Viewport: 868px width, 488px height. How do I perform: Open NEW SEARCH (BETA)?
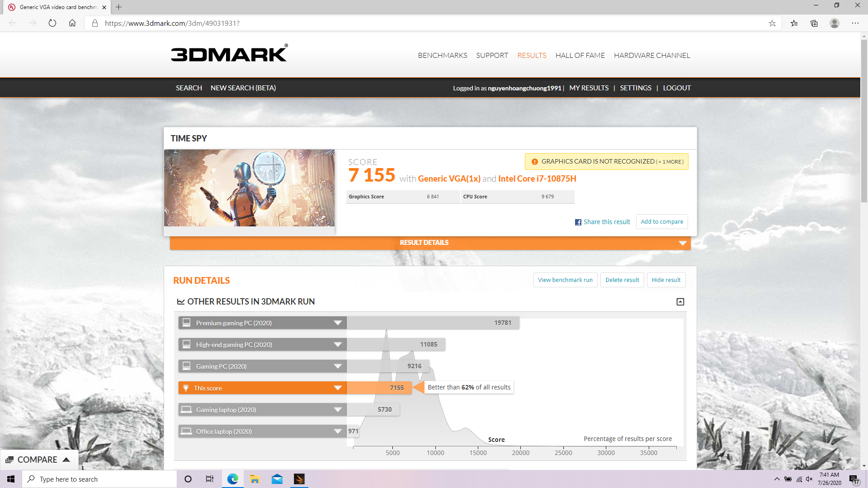click(243, 88)
